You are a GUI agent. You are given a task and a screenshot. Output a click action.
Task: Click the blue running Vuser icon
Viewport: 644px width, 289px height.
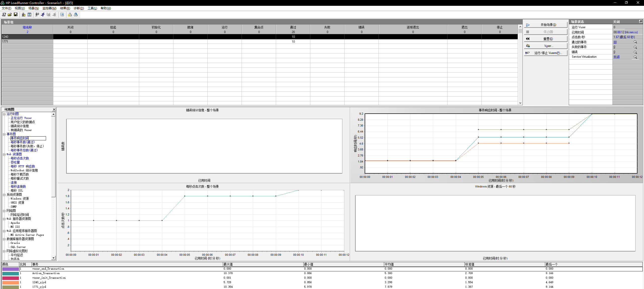click(x=43, y=15)
